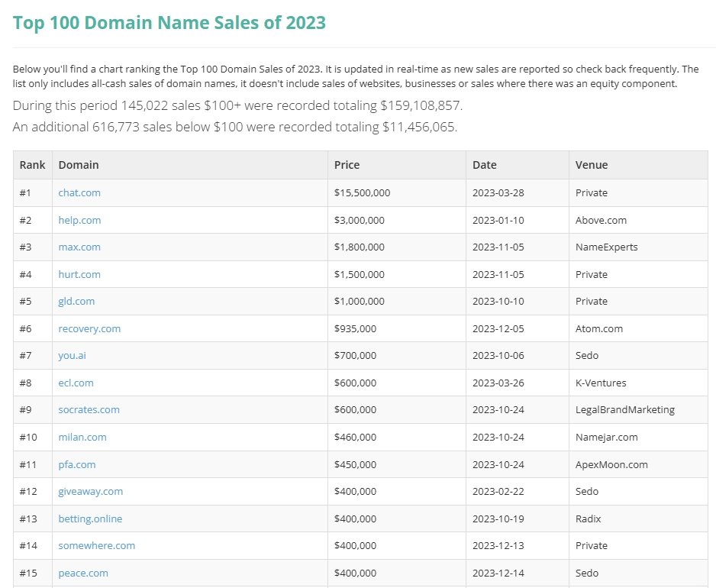The image size is (716, 588).
Task: Click the Date column header
Action: click(x=484, y=165)
